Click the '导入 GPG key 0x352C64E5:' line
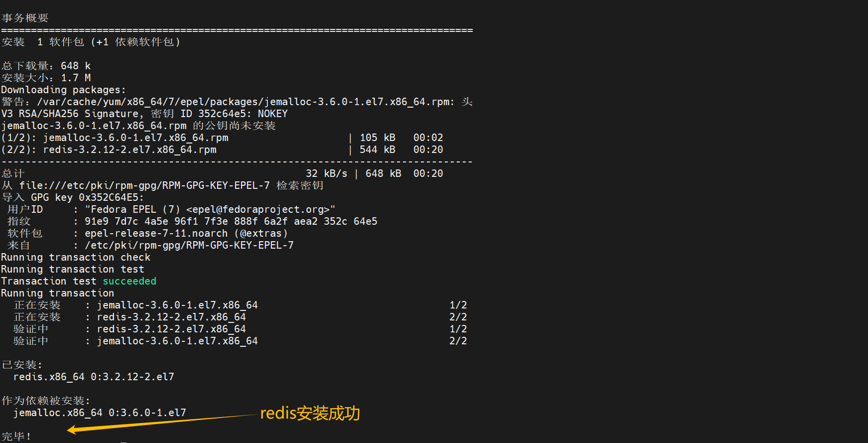 [73, 197]
